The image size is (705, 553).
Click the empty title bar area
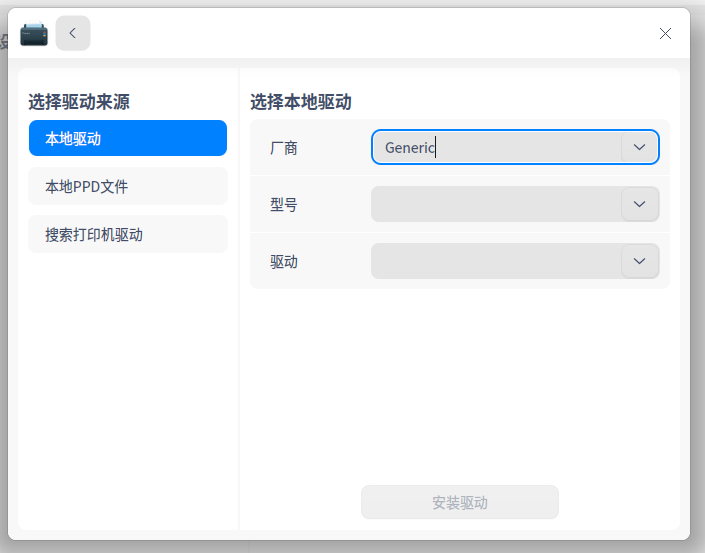click(x=370, y=33)
